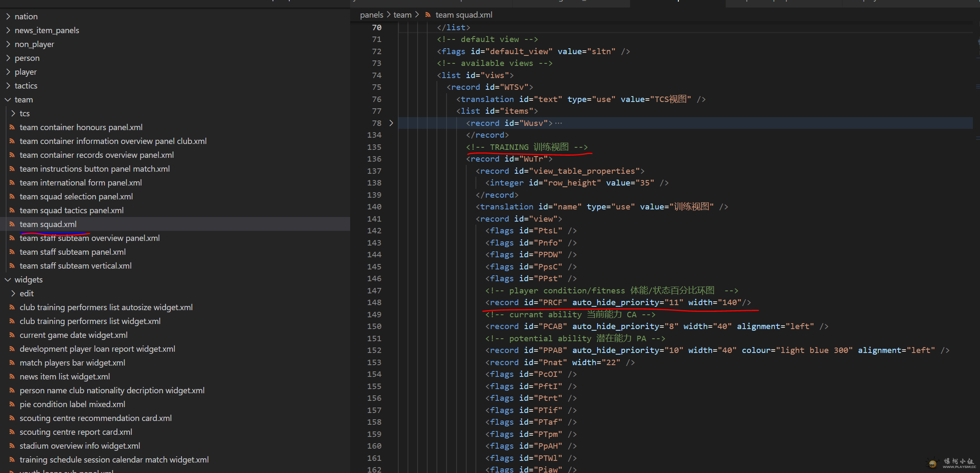This screenshot has width=980, height=473.
Task: Unfold the collapsed Wusv record at line 78
Action: [391, 123]
